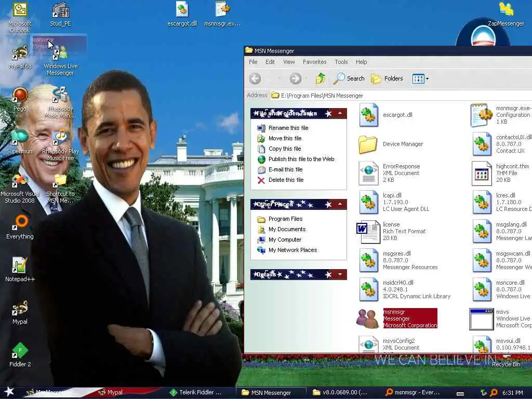This screenshot has width=532, height=399.
Task: Toggle the Folders pane button
Action: coord(387,79)
